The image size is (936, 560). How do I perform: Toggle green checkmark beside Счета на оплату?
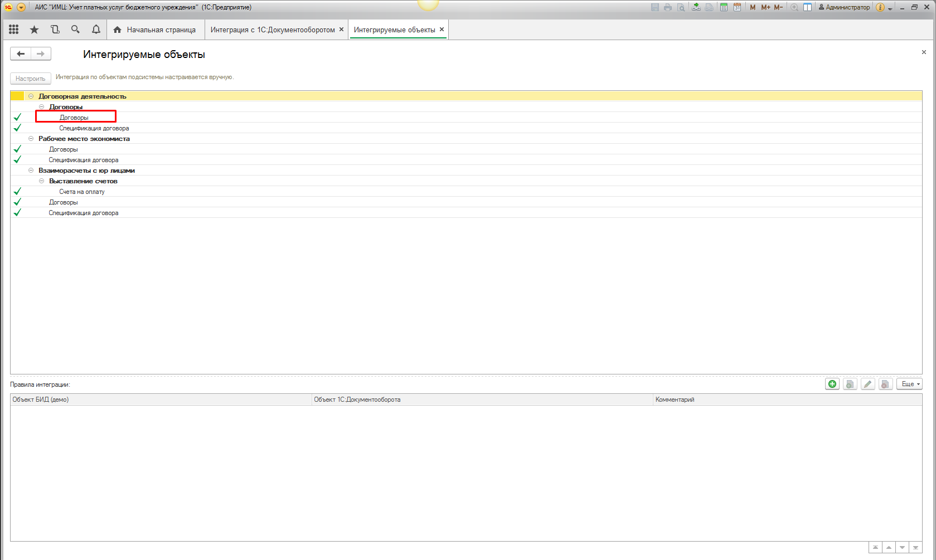click(x=17, y=192)
